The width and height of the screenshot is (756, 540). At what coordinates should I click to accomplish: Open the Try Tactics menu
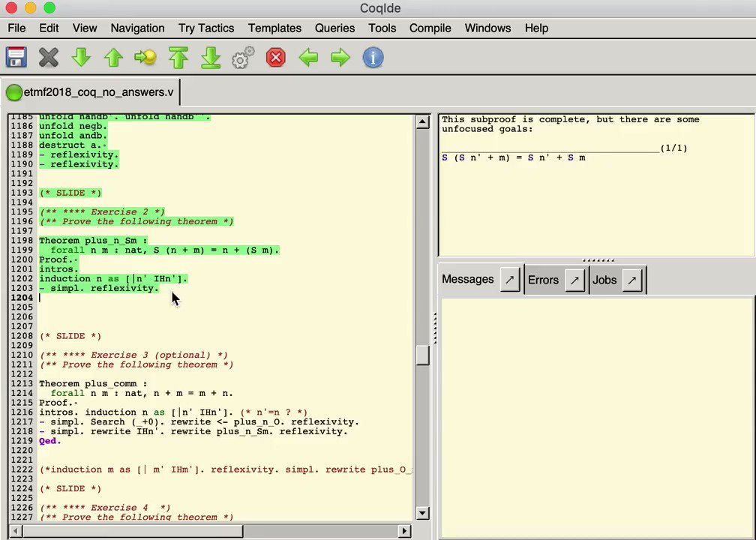click(x=206, y=28)
